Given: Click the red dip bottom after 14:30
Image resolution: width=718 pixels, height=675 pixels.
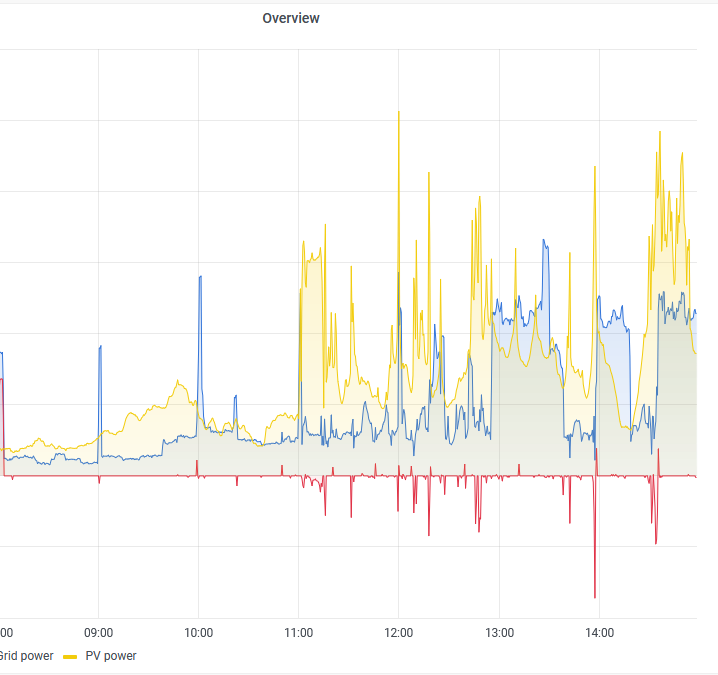Looking at the screenshot, I should click(656, 542).
